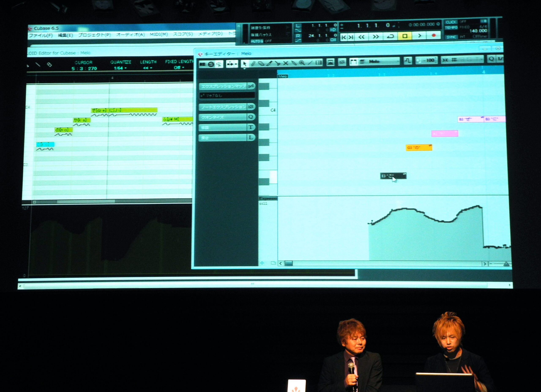Select the Mute X tool in Key Editor
Viewport: 541px width, 392px height.
[x=286, y=63]
